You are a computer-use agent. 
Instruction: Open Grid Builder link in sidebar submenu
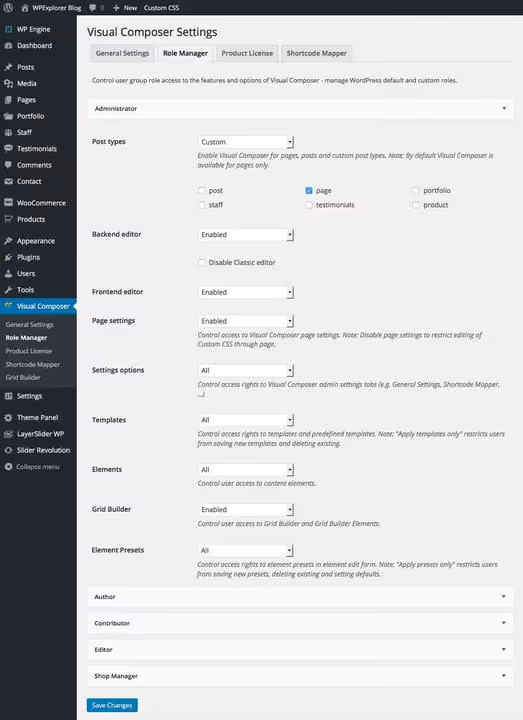(23, 377)
